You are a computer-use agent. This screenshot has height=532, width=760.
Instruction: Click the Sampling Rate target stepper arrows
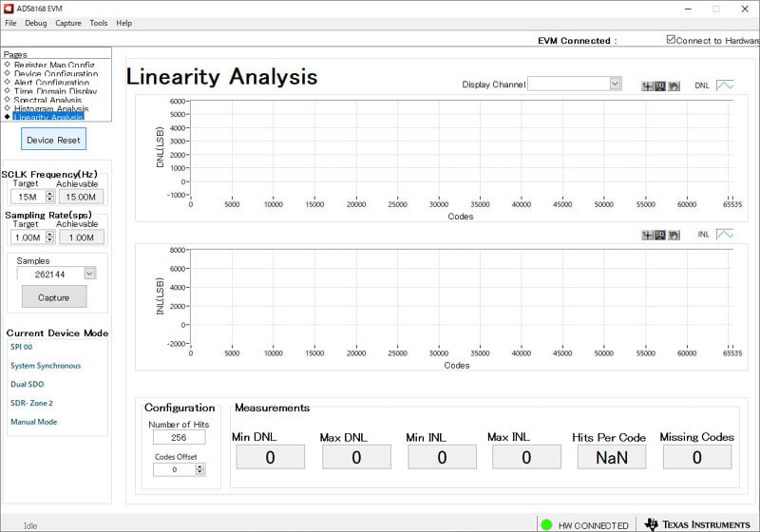50,237
